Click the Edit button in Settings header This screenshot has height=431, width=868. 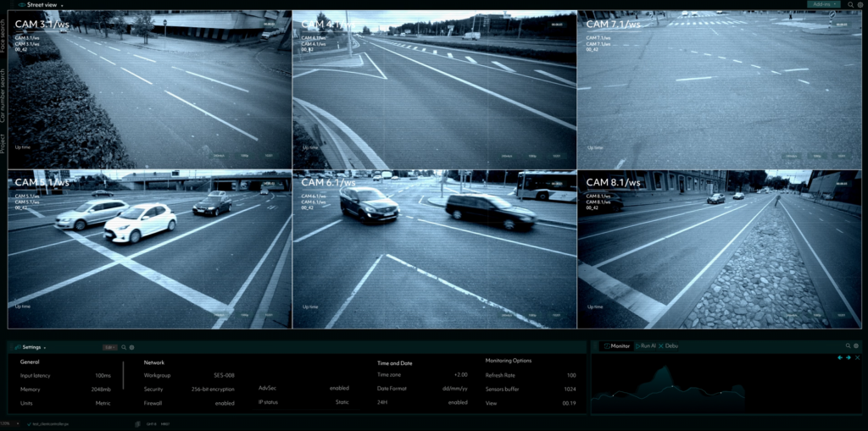pos(109,347)
